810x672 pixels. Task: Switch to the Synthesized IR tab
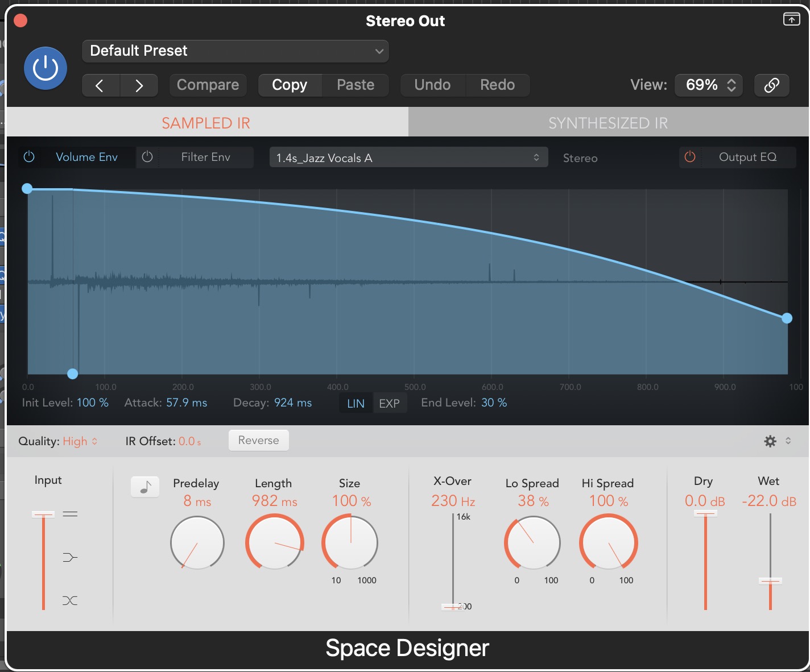point(608,123)
